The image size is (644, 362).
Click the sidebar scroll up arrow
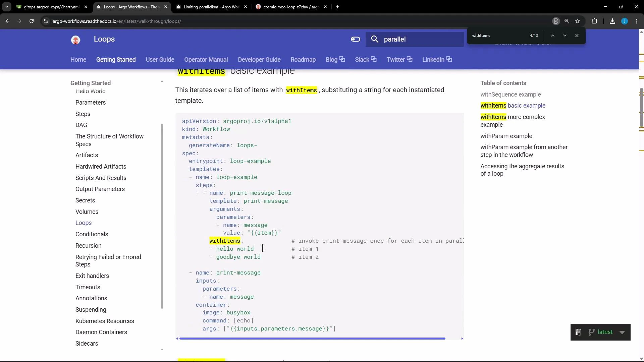[x=162, y=81]
